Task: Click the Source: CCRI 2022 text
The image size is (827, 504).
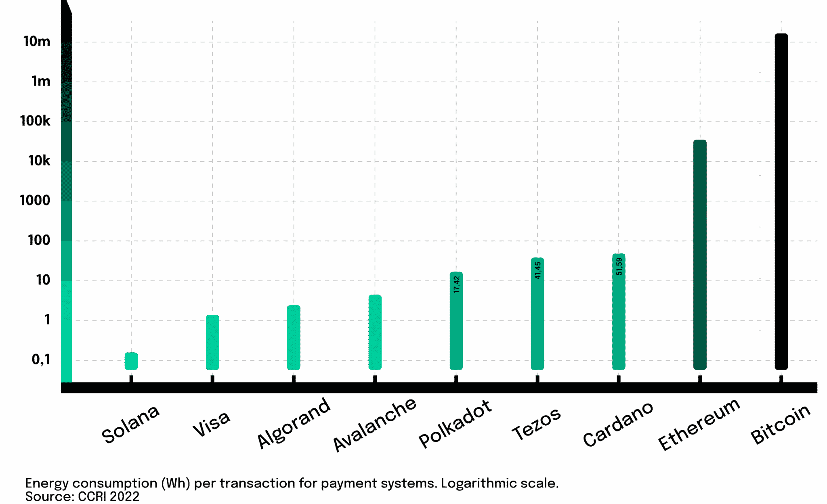Action: click(82, 496)
